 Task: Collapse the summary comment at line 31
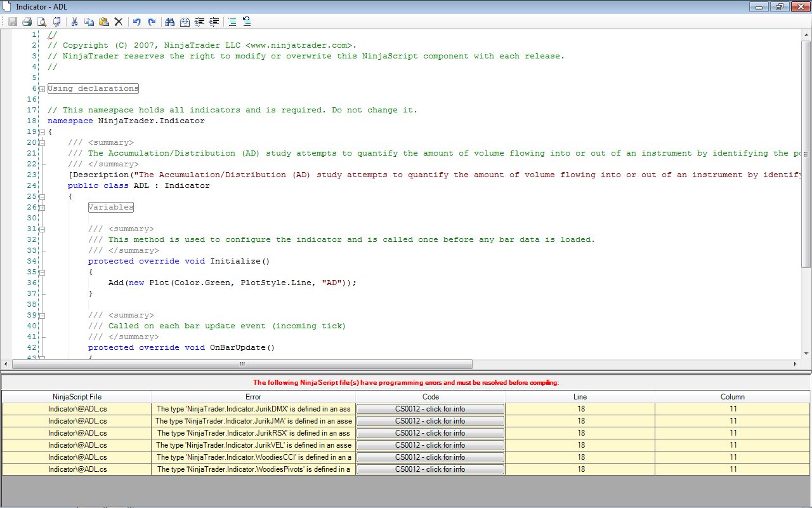42,229
